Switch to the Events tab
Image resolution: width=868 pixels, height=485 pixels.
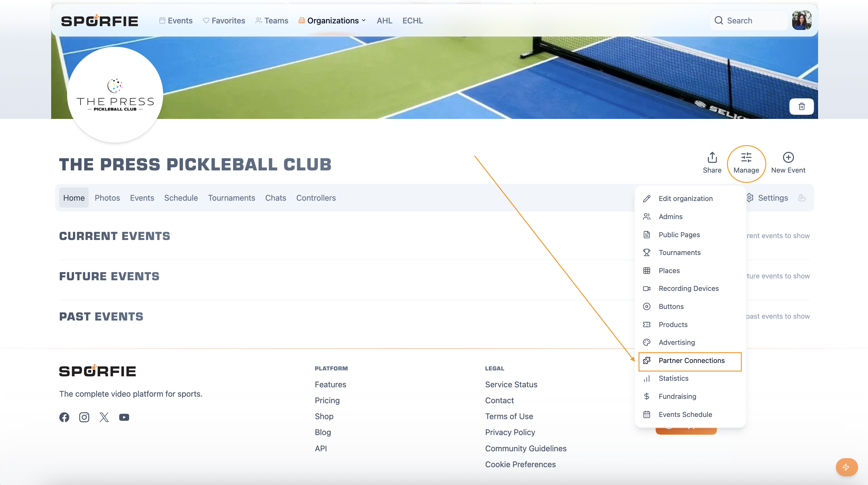click(142, 198)
